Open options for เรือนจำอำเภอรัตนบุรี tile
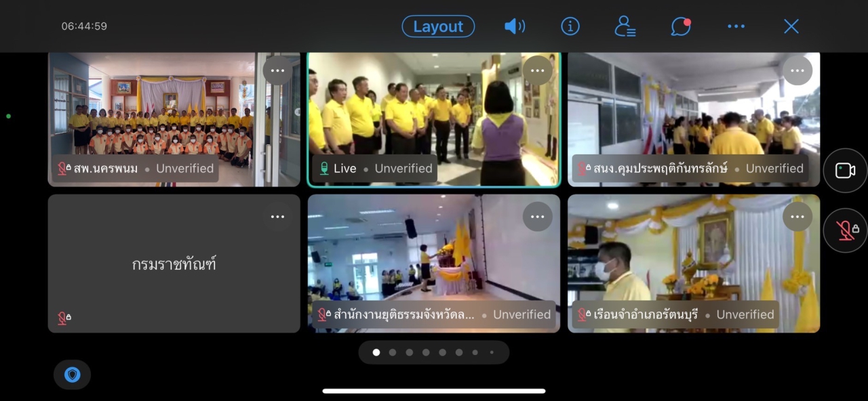 (x=797, y=217)
